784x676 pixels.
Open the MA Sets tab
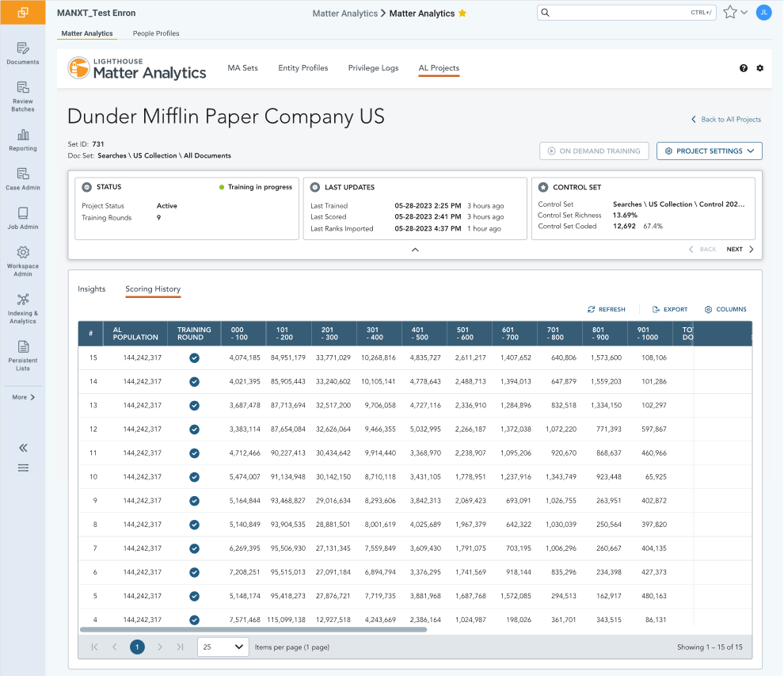click(x=242, y=68)
